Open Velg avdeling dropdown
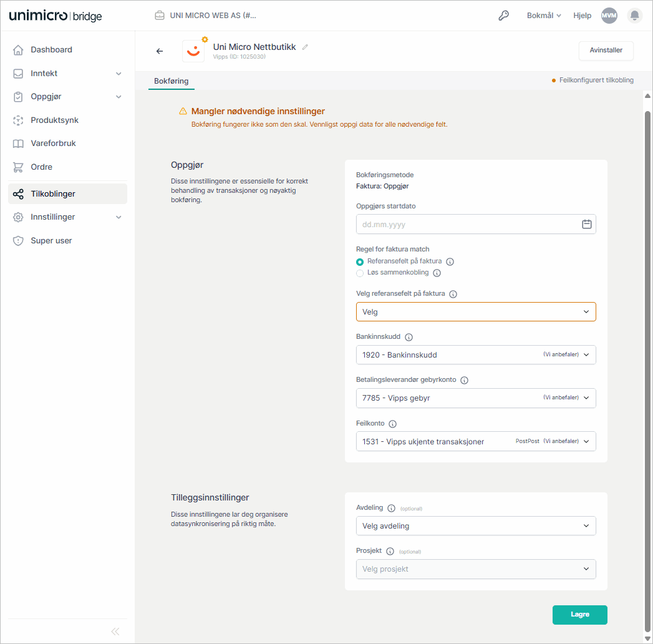This screenshot has width=653, height=644. pos(476,525)
